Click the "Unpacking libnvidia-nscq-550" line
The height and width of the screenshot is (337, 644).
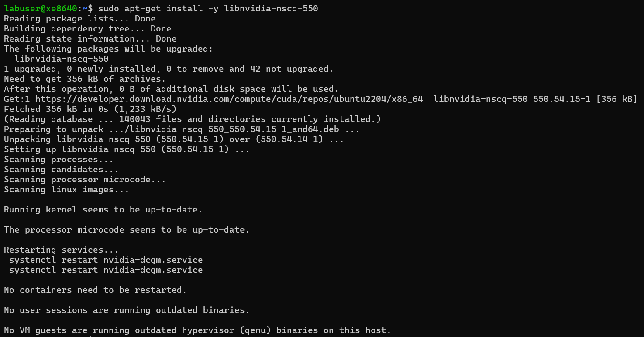coord(174,139)
